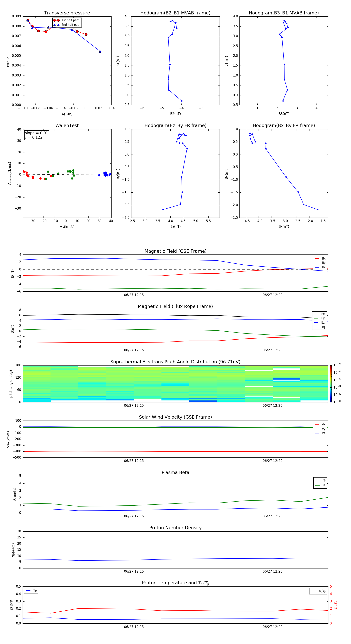Click the βp legend entry in Plasma Beta panel

[x=320, y=480]
